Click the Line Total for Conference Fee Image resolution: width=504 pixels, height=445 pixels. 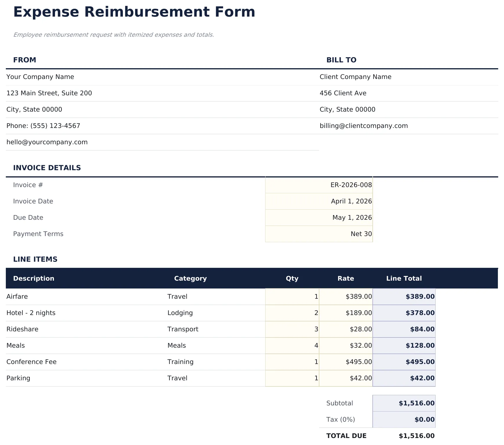[x=404, y=362]
